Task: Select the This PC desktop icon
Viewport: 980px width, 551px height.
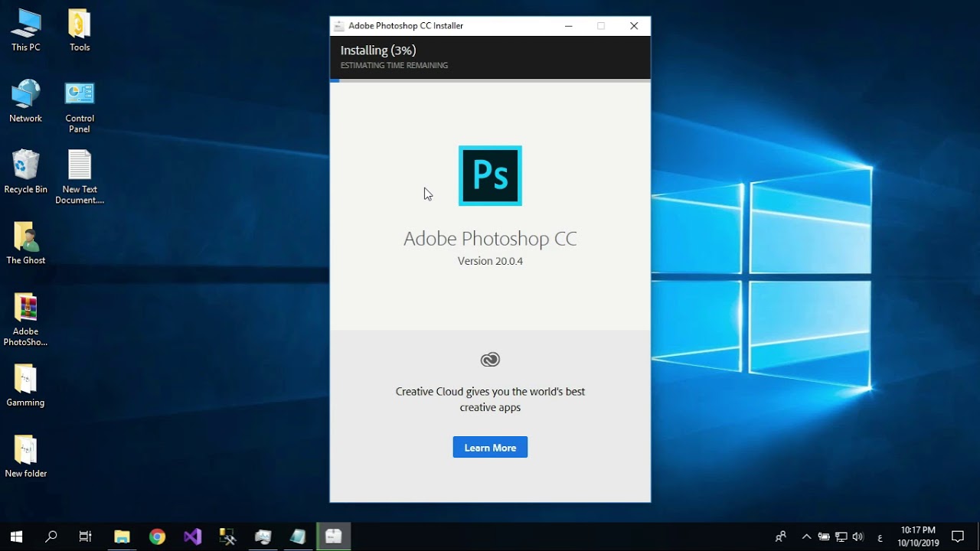Action: pyautogui.click(x=25, y=31)
